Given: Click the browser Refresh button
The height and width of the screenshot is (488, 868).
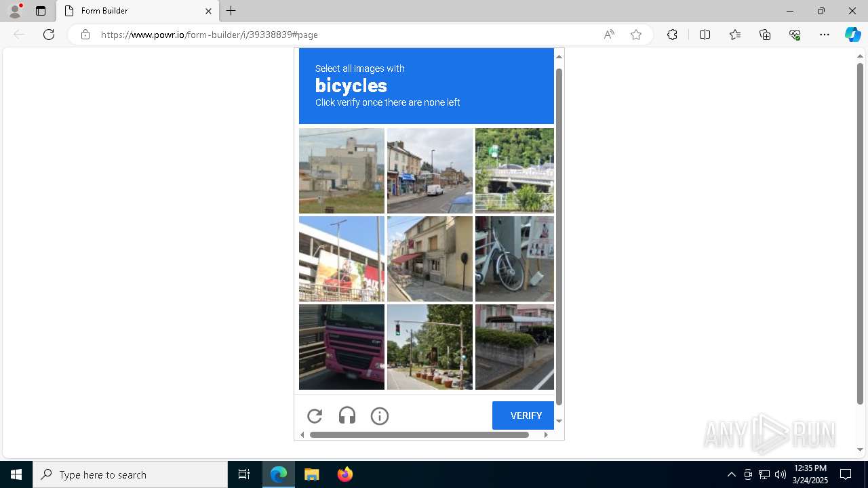Looking at the screenshot, I should pyautogui.click(x=49, y=35).
